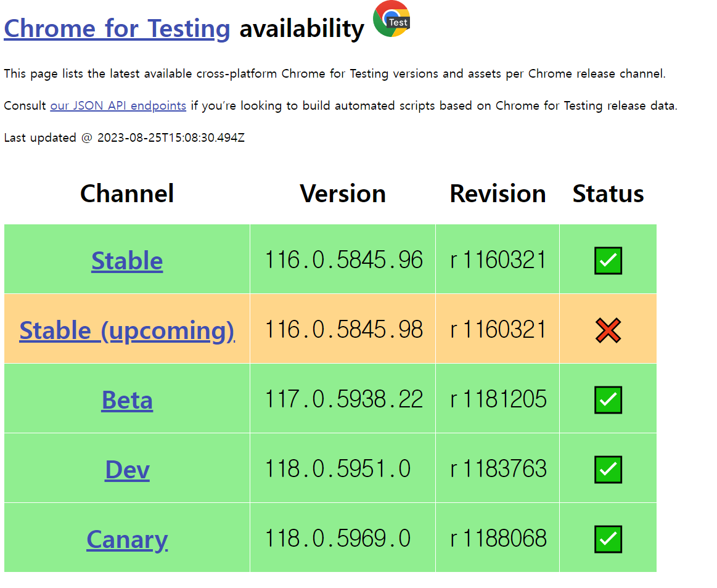Open the Stable (upcoming) channel link
Image resolution: width=717 pixels, height=588 pixels.
(x=127, y=330)
